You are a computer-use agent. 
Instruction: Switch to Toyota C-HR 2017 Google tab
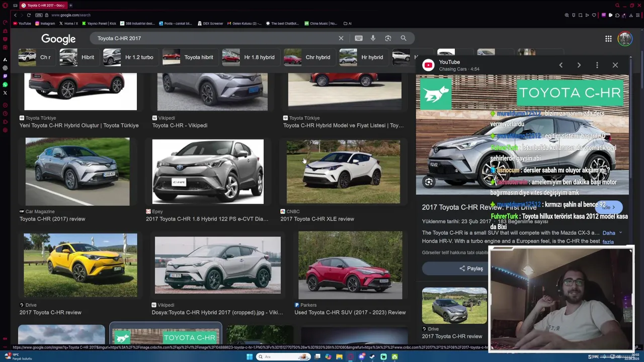pyautogui.click(x=43, y=6)
